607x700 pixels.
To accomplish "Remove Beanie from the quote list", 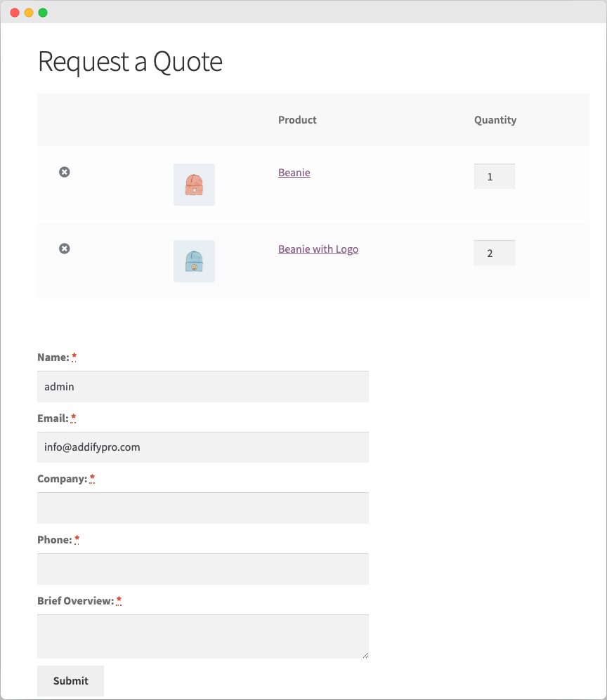I will pyautogui.click(x=64, y=171).
